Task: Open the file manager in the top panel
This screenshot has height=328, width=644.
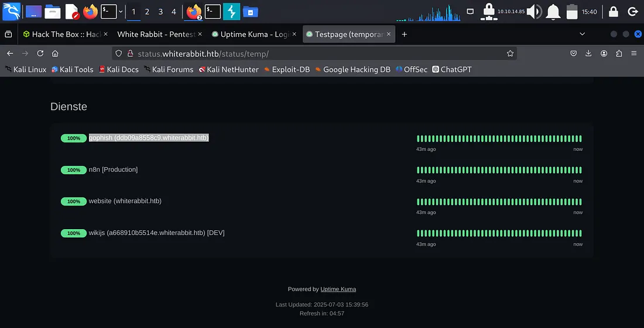Action: click(x=53, y=12)
